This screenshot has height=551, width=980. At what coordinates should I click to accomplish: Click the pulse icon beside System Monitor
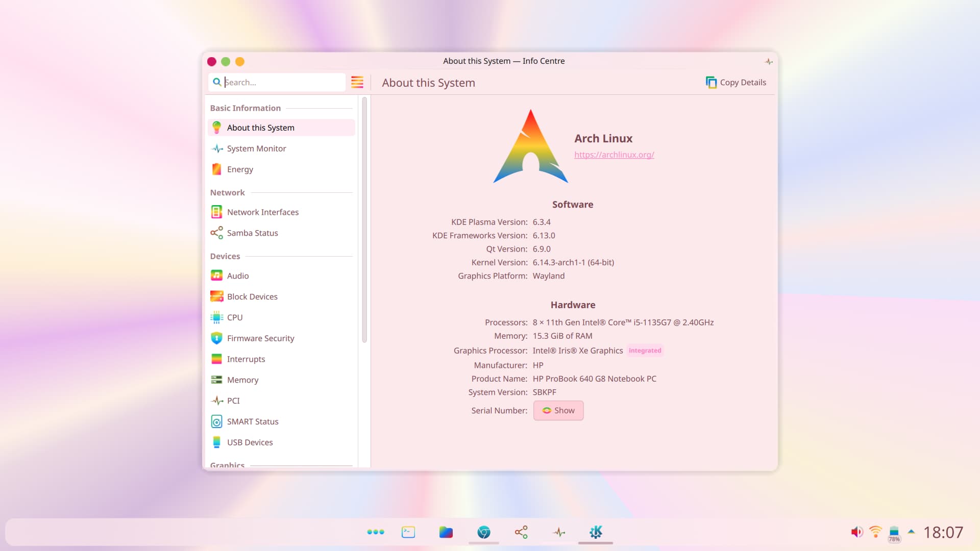coord(216,148)
